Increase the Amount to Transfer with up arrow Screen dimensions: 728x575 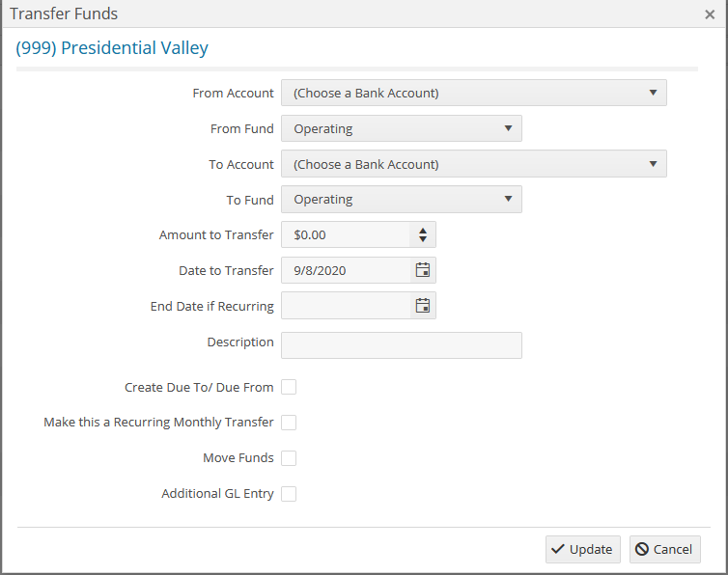tap(423, 231)
